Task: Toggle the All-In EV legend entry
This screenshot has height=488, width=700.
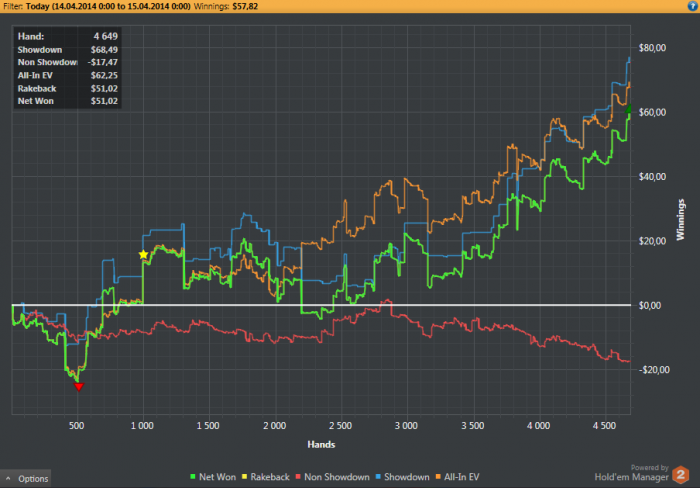Action: (457, 477)
